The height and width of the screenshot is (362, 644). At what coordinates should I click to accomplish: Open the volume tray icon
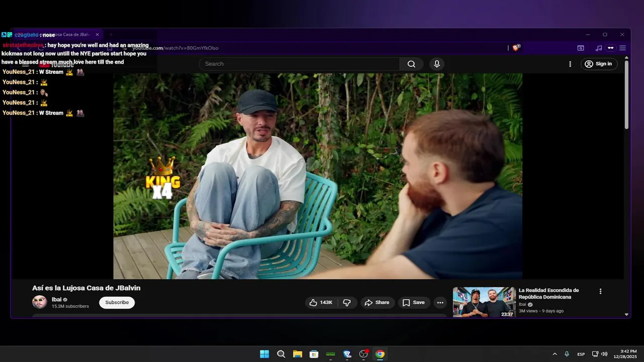[x=604, y=354]
